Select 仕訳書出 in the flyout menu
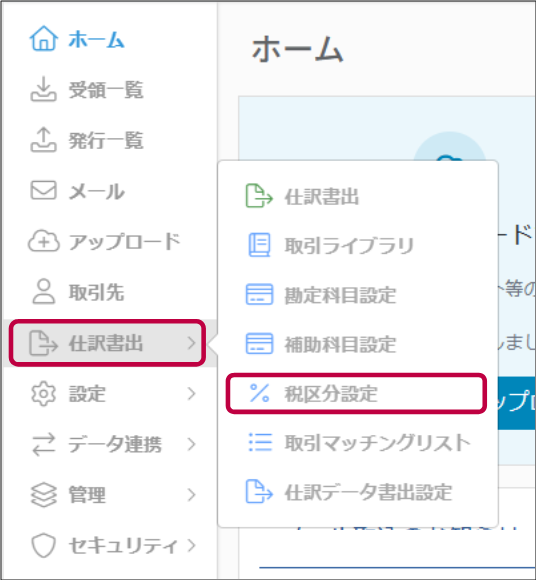The height and width of the screenshot is (580, 536). 358,196
